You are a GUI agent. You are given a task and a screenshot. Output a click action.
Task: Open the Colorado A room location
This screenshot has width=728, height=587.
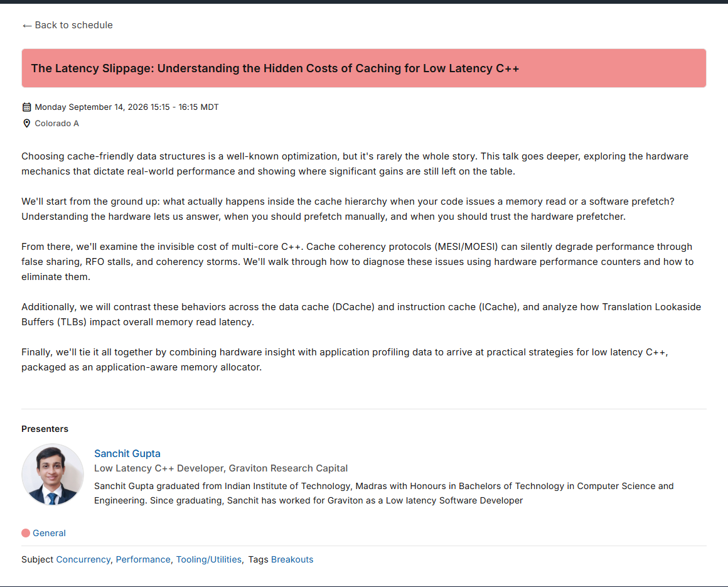56,124
